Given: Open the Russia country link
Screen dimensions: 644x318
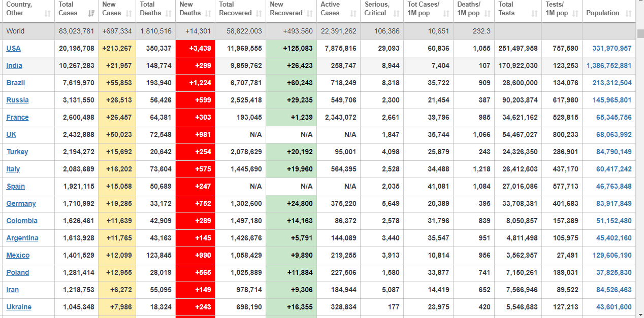Looking at the screenshot, I should [x=17, y=100].
